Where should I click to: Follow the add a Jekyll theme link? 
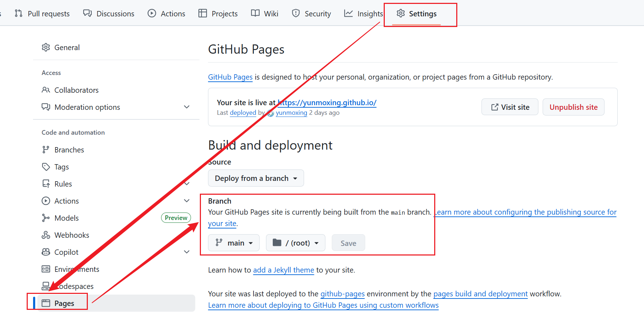[283, 270]
